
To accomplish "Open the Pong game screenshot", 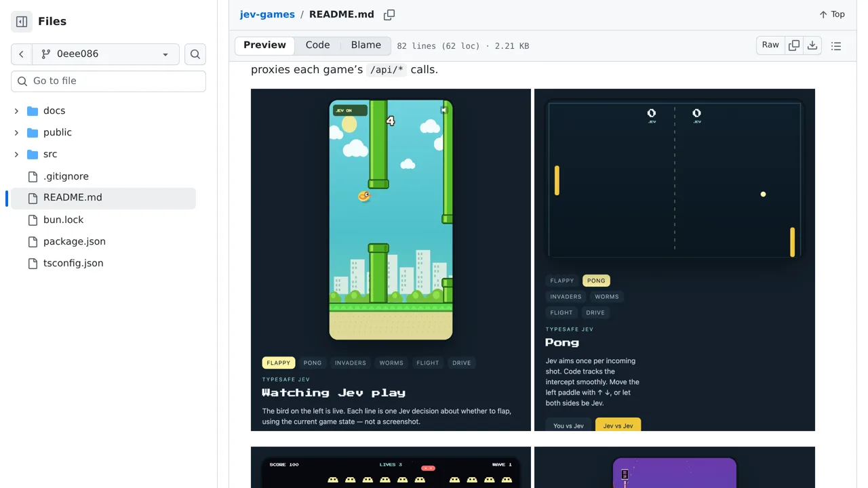I will 675,260.
